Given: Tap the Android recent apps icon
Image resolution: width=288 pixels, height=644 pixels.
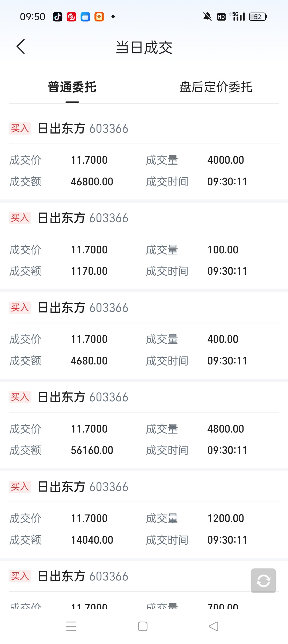Looking at the screenshot, I should 71,626.
